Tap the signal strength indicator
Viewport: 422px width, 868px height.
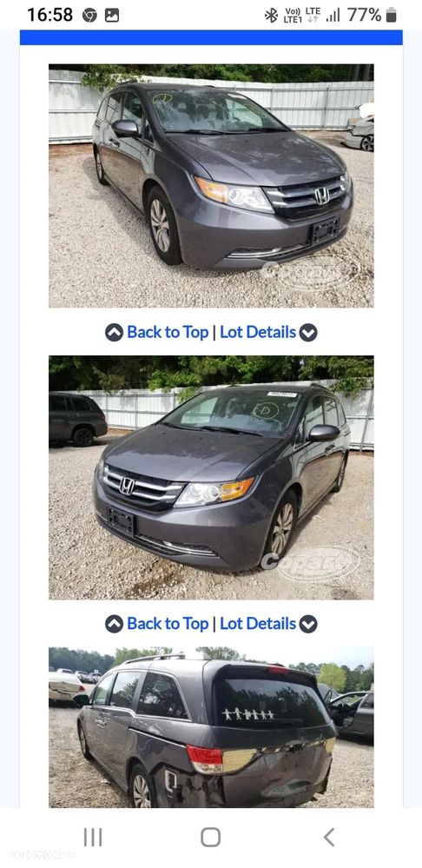333,16
